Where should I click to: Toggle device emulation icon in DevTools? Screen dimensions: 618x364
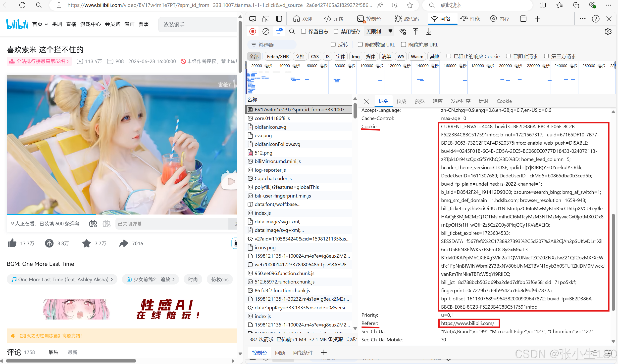pos(266,19)
